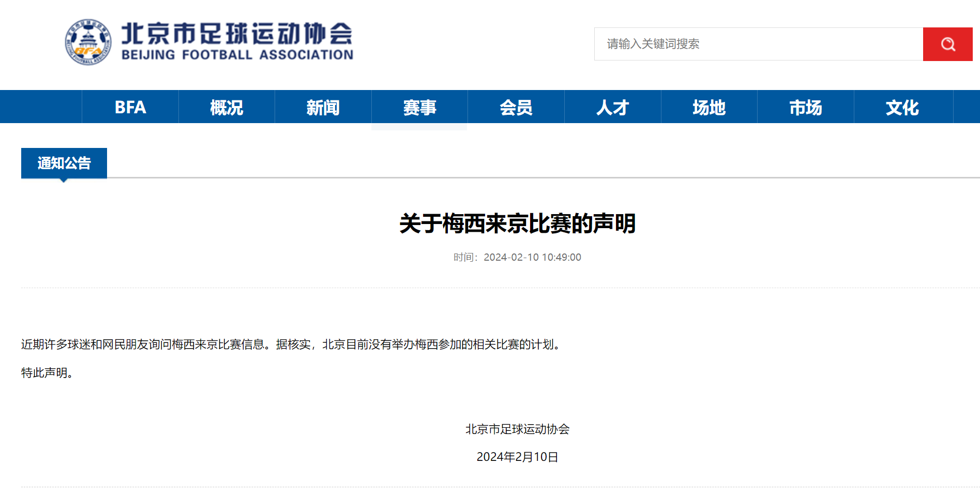Open the 文化 navigation menu
Screen dimensions: 980x494
(x=902, y=107)
